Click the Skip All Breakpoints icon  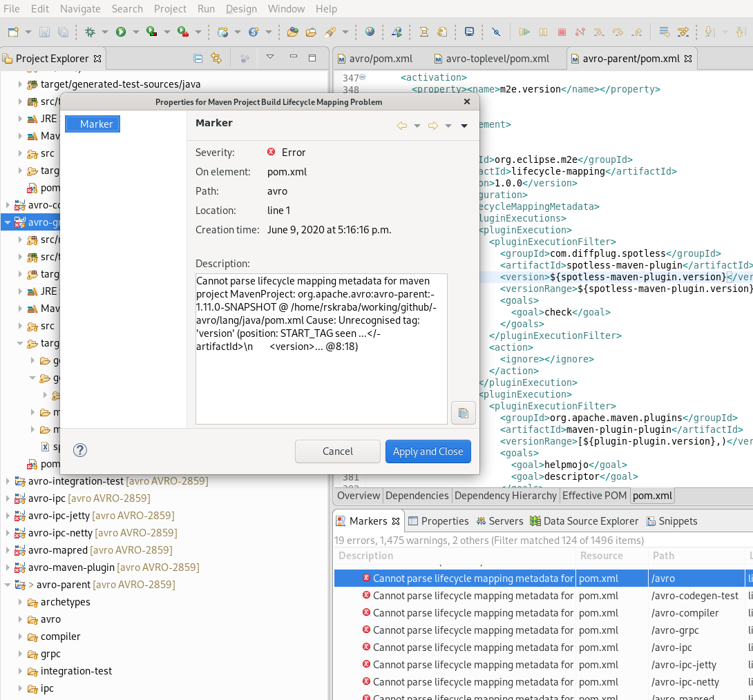pos(496,32)
